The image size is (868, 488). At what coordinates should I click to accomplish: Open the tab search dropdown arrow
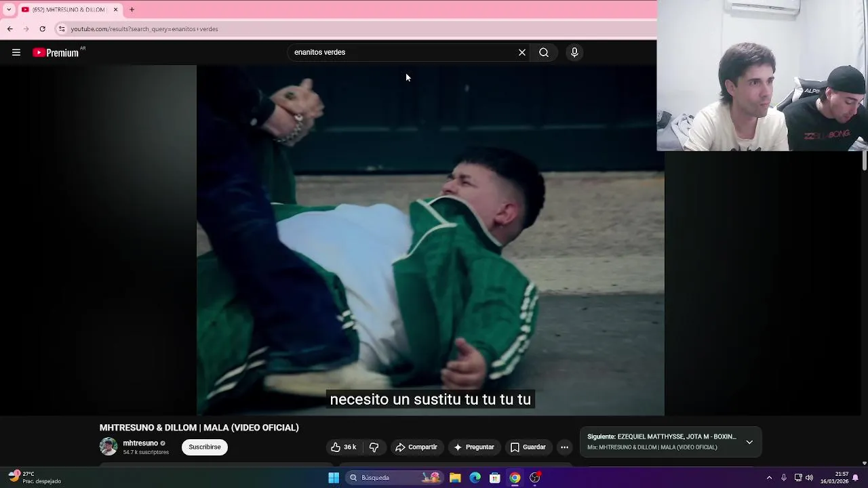pos(9,9)
